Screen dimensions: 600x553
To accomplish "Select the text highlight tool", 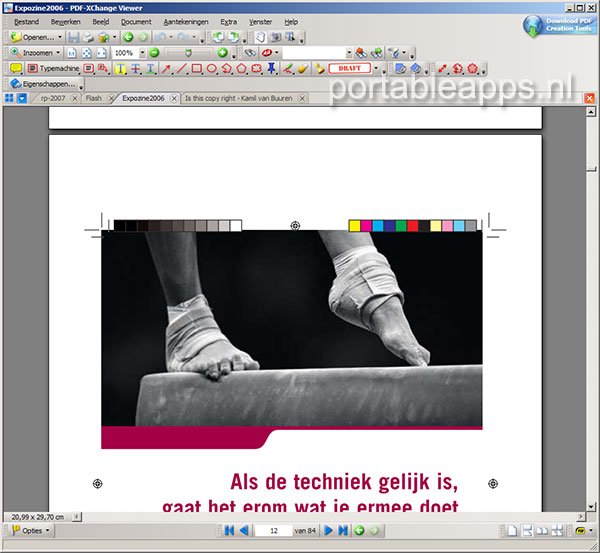I will tap(120, 69).
